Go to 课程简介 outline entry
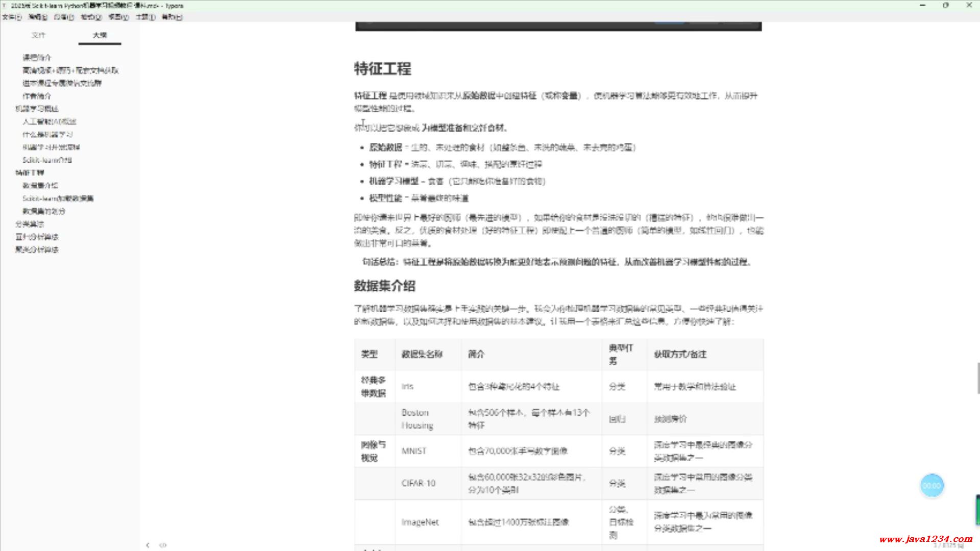The width and height of the screenshot is (980, 551). (37, 57)
